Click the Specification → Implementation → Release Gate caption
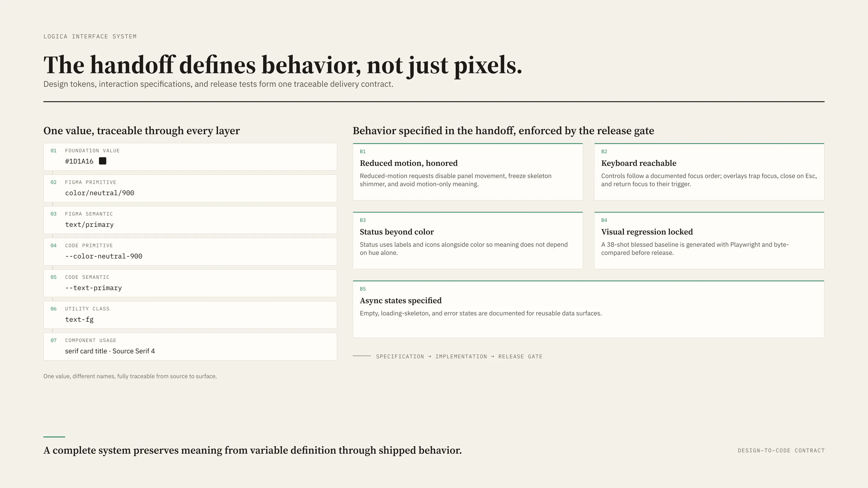The height and width of the screenshot is (488, 868). pyautogui.click(x=459, y=357)
